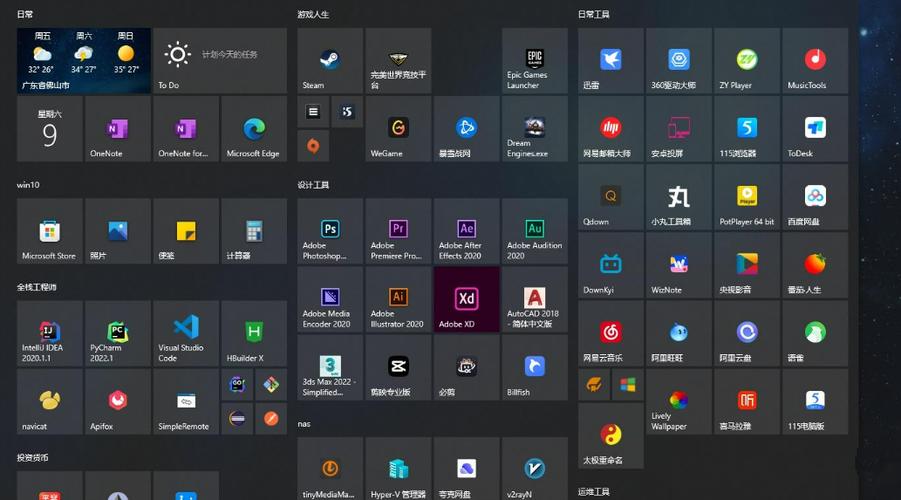The height and width of the screenshot is (500, 901).
Task: Open the Adobe XD tile
Action: (x=467, y=299)
